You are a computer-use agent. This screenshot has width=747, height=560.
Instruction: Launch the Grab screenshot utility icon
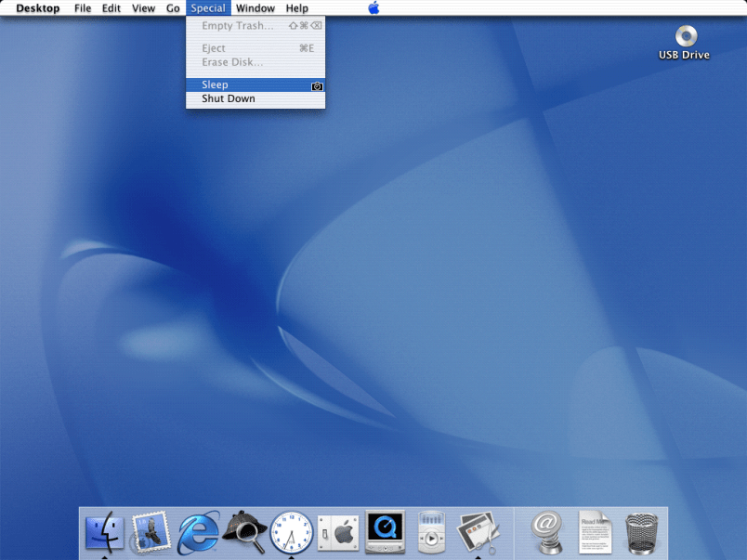pos(478,532)
